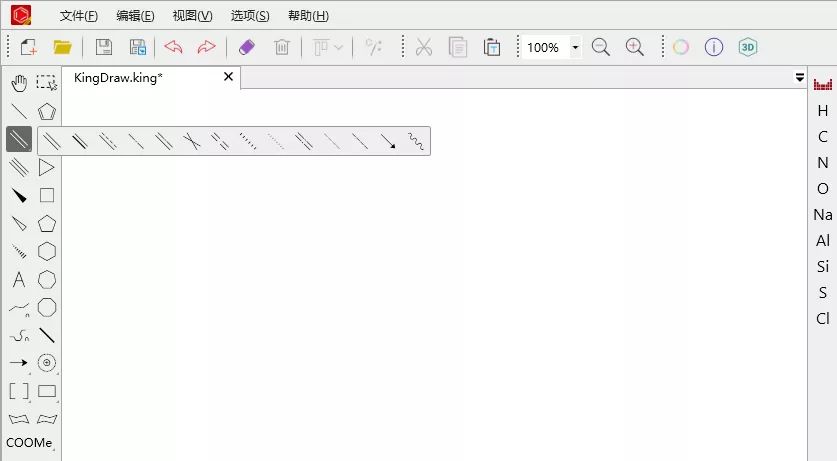Select the freehand curve pen tool
The image size is (837, 461).
coord(19,336)
